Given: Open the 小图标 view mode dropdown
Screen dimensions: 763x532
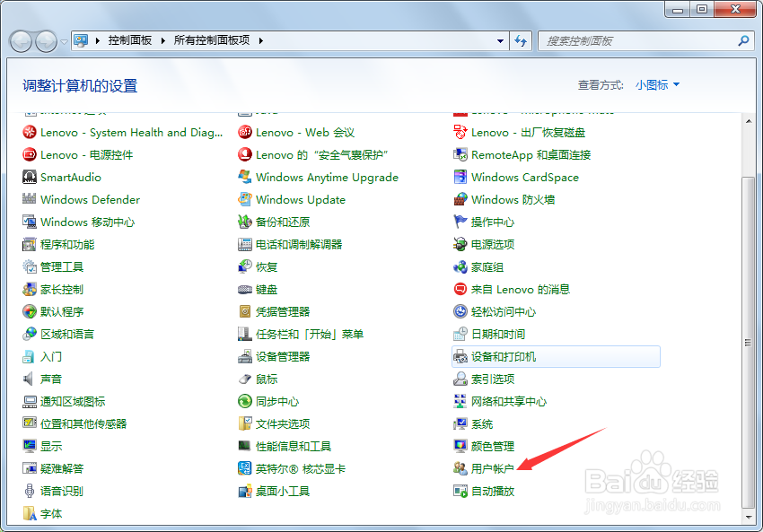Looking at the screenshot, I should pos(657,85).
